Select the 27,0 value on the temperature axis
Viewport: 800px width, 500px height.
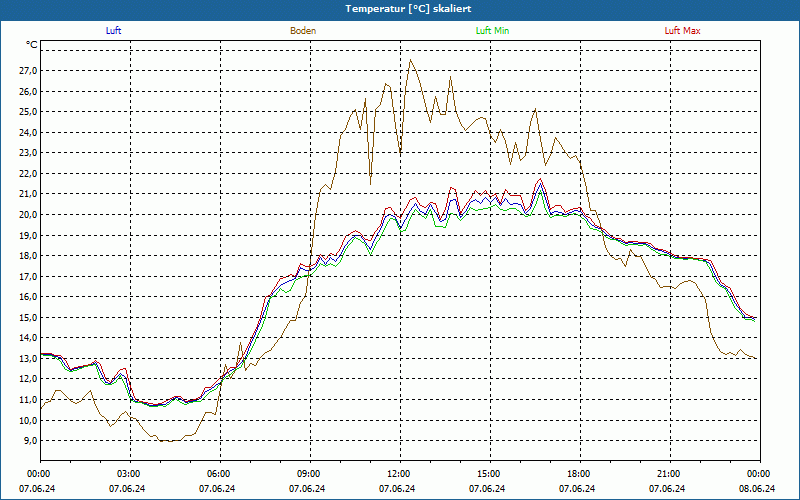click(x=27, y=71)
